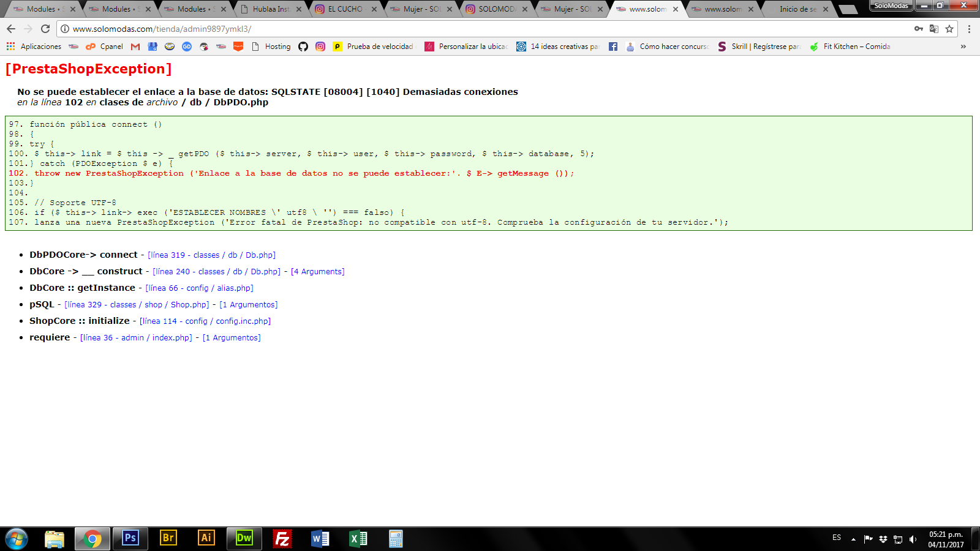Open FileZilla from the taskbar

point(282,539)
